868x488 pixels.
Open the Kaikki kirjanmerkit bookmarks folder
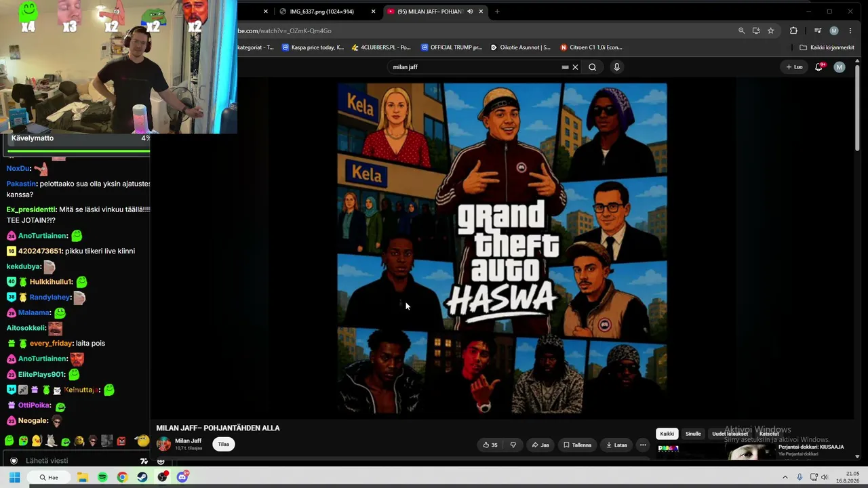click(827, 47)
